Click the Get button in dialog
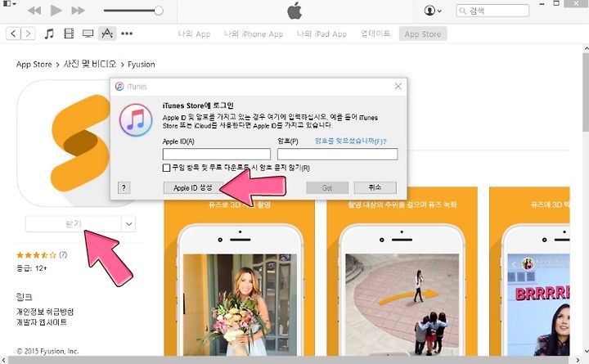Screen dimensions: 589x364 [327, 187]
